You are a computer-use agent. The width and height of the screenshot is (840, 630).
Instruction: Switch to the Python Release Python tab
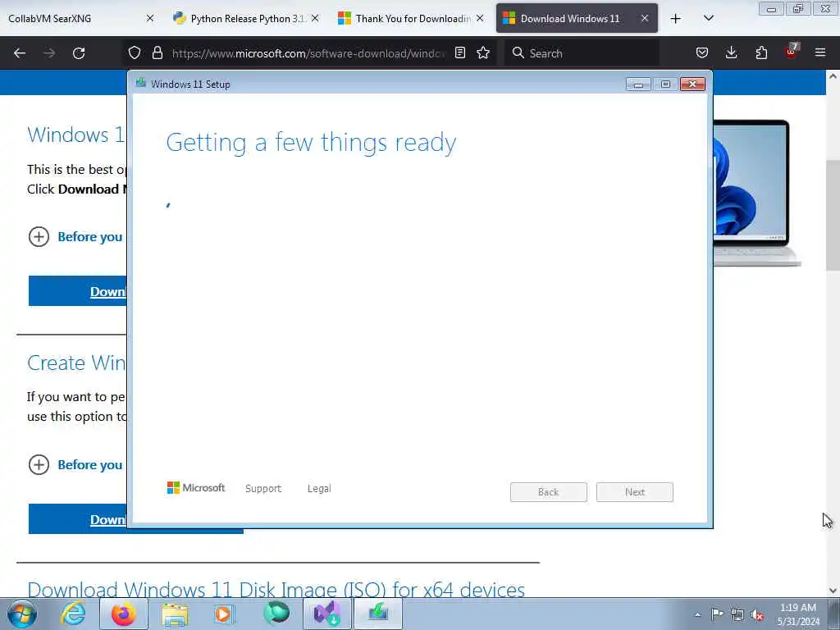248,18
